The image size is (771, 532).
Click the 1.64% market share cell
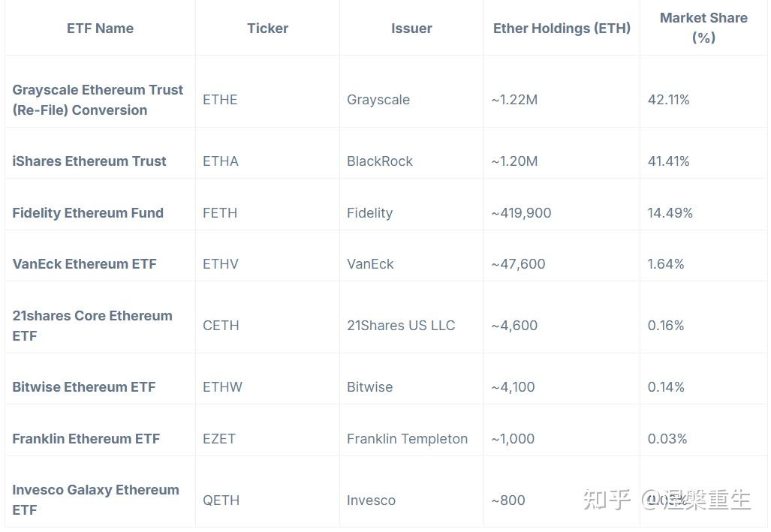tap(666, 264)
